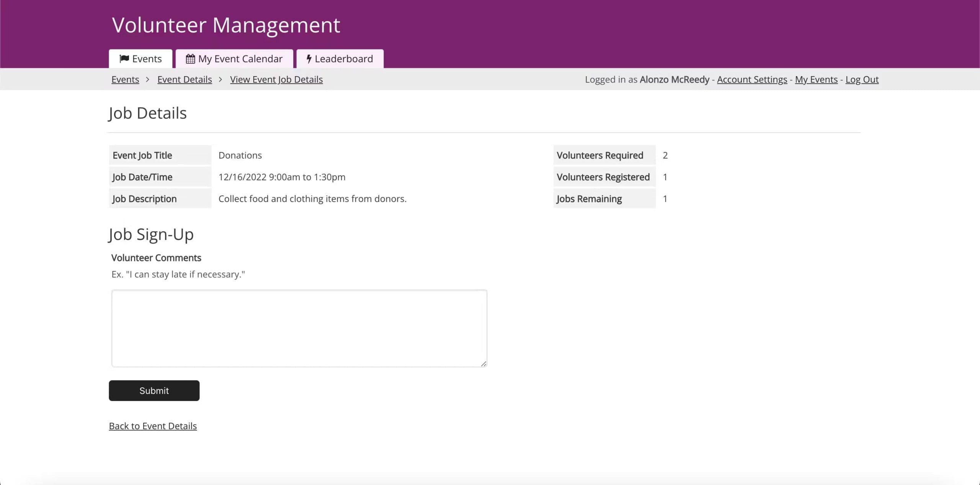
Task: Click View Event Job Details breadcrumb
Action: pyautogui.click(x=276, y=80)
